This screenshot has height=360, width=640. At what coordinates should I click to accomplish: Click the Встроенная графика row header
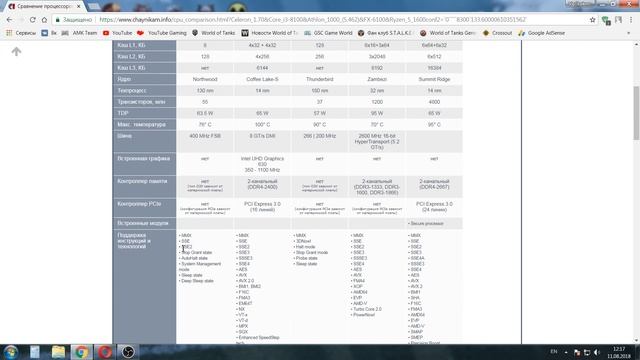coord(144,164)
